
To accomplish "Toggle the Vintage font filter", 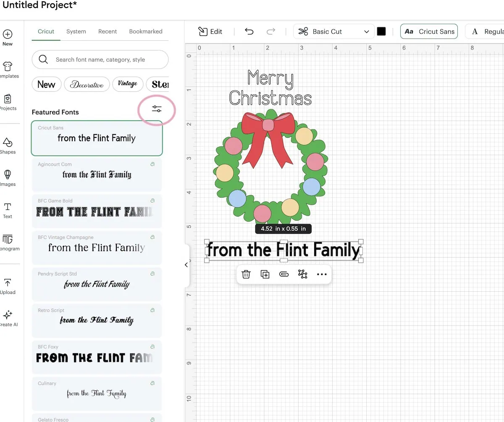I will (128, 84).
